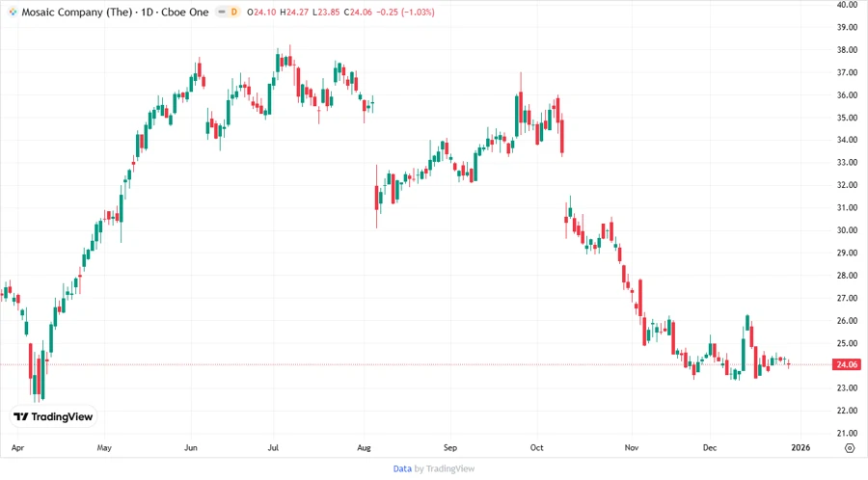Screen dimensions: 868x480
Task: Click the 'Jul' time axis label
Action: click(x=273, y=447)
